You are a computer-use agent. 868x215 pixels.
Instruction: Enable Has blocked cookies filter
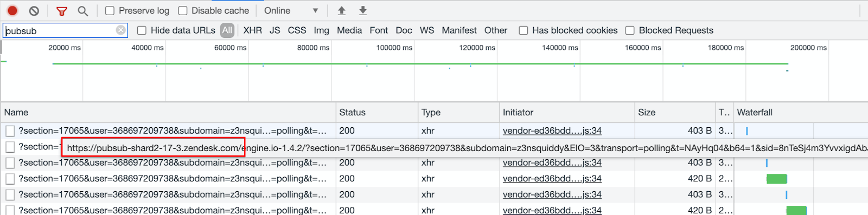524,30
